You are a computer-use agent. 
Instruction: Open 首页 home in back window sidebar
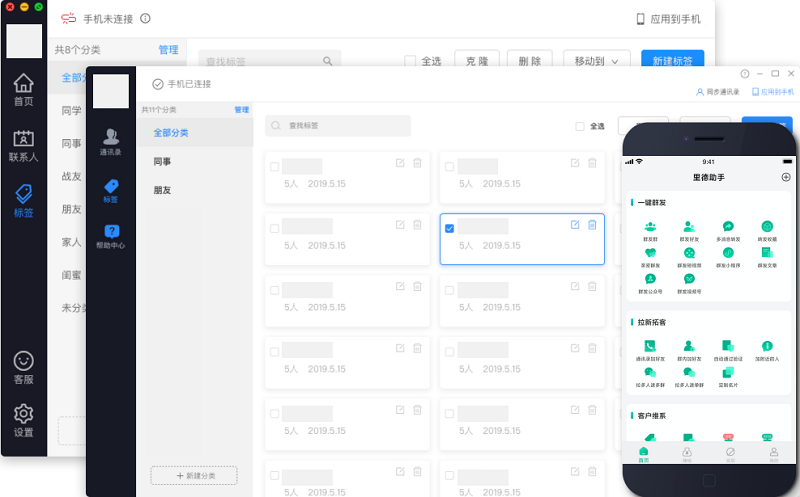point(23,89)
